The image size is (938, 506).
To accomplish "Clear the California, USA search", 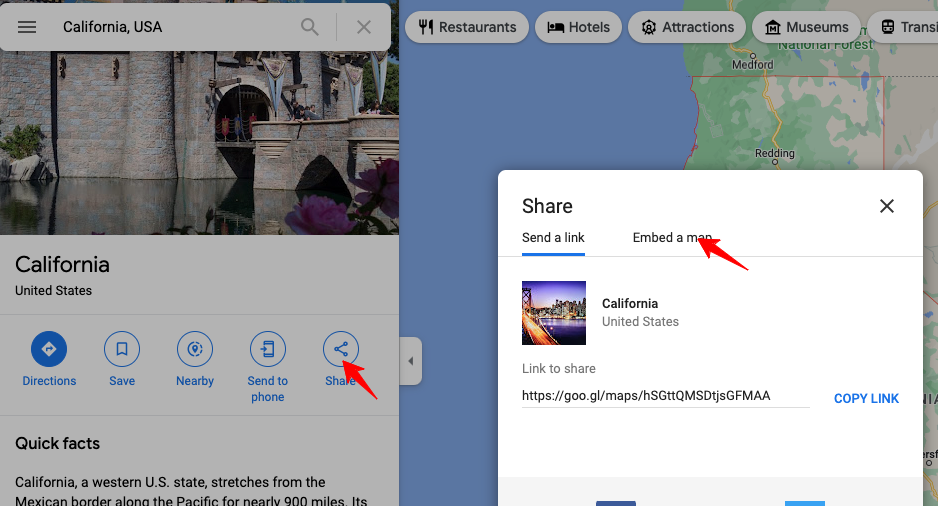I will (x=364, y=27).
